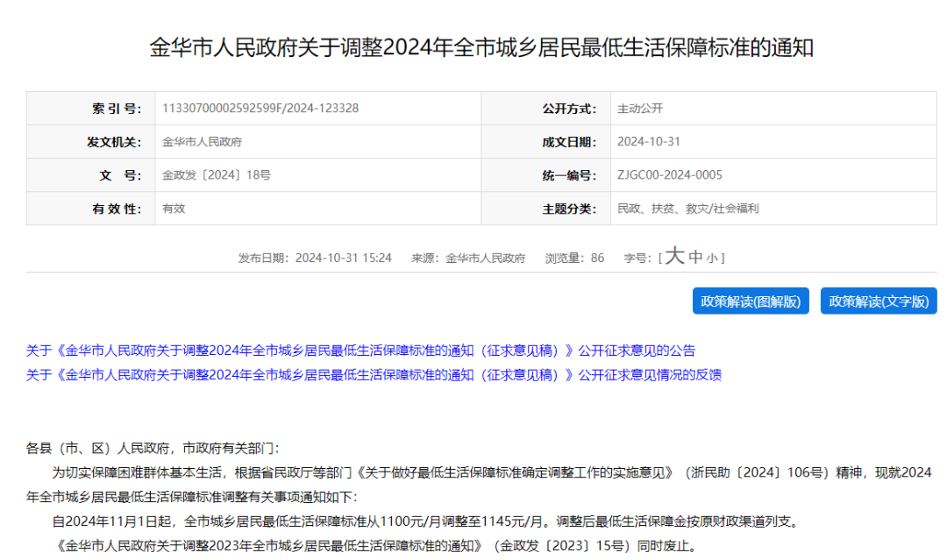Click source text 来源：金华市人民政府

tap(468, 259)
